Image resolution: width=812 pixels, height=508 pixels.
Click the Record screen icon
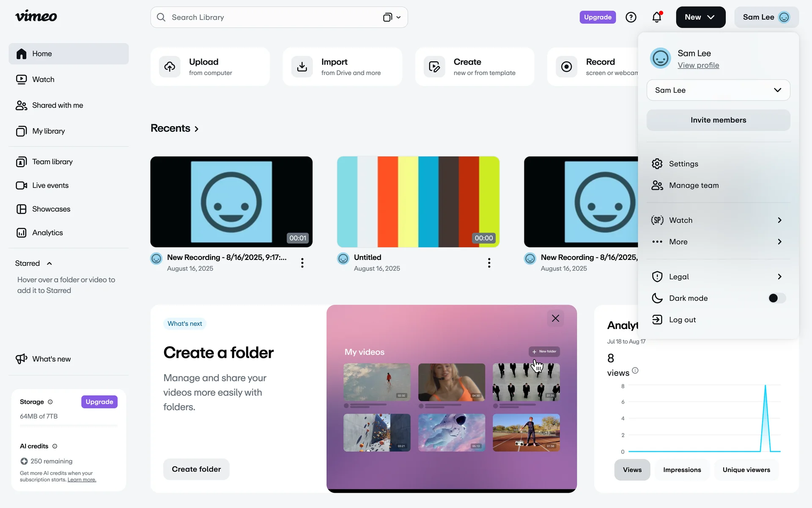click(566, 66)
